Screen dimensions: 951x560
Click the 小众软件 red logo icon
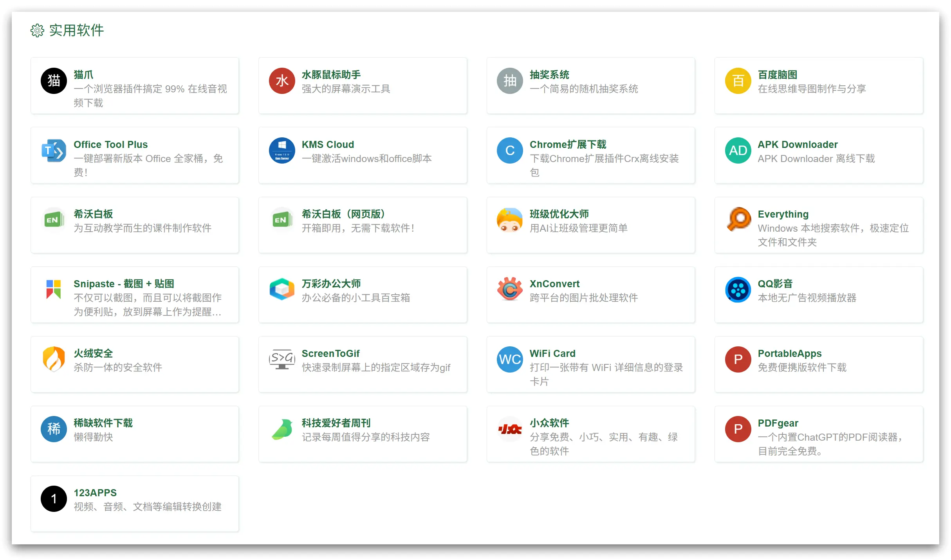click(x=510, y=429)
